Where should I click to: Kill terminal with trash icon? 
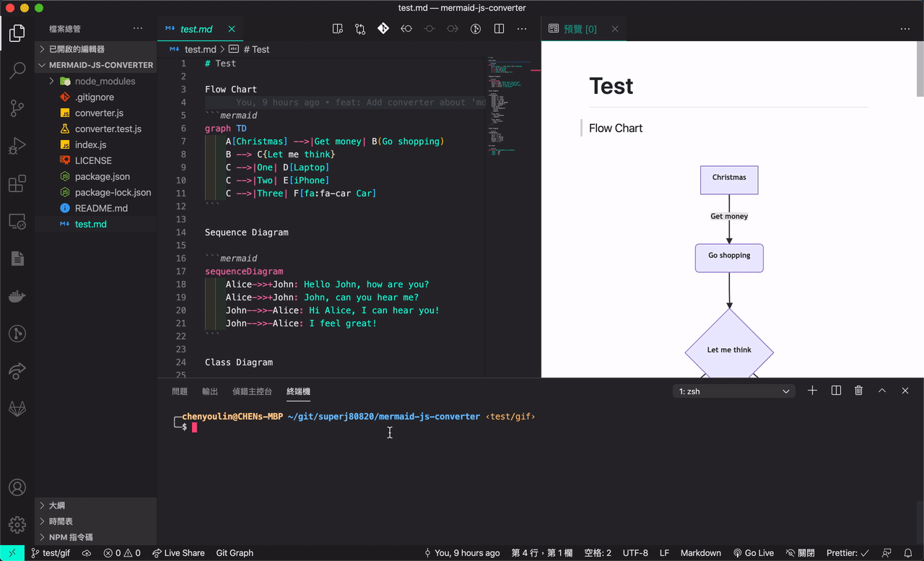(859, 391)
